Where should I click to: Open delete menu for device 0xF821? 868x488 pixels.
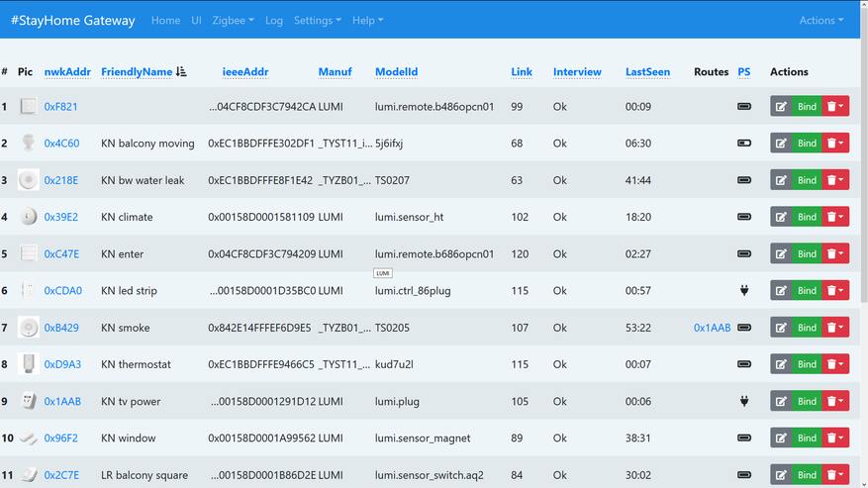point(835,106)
